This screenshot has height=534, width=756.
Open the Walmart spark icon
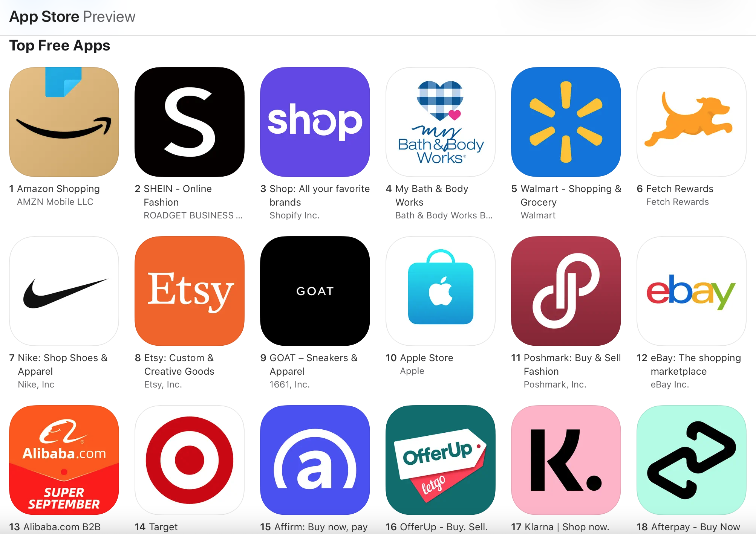(x=566, y=122)
